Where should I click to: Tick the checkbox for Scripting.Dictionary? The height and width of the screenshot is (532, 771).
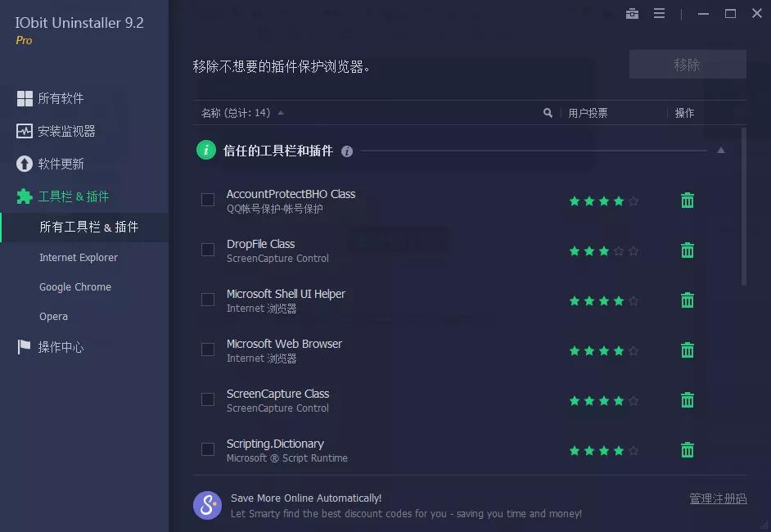coord(207,449)
